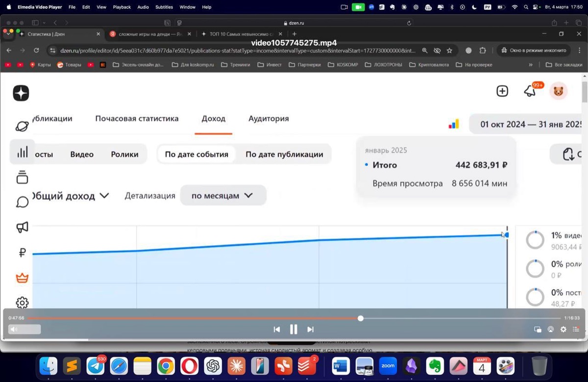Open 'Инвест' bookmarks folder
This screenshot has height=382, width=588.
pyautogui.click(x=269, y=65)
